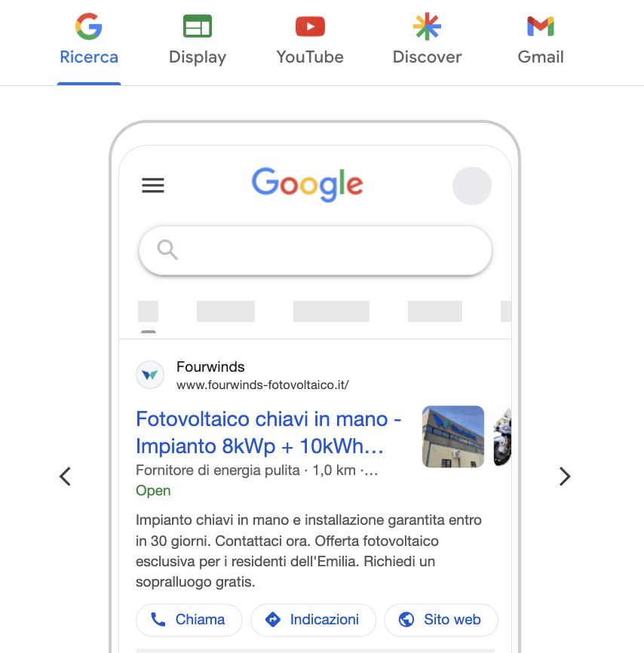Open the hamburger menu in preview
Viewport: 644px width, 653px height.
pyautogui.click(x=153, y=185)
